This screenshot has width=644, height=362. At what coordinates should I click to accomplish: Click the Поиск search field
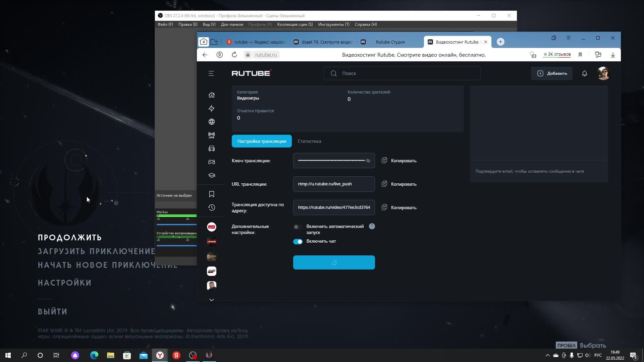click(402, 73)
